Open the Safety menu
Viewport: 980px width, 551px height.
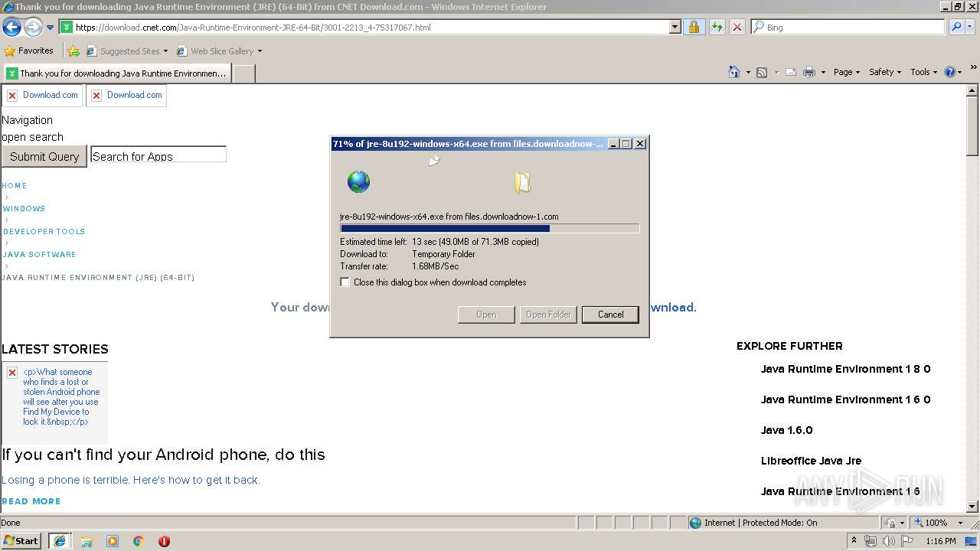coord(884,72)
